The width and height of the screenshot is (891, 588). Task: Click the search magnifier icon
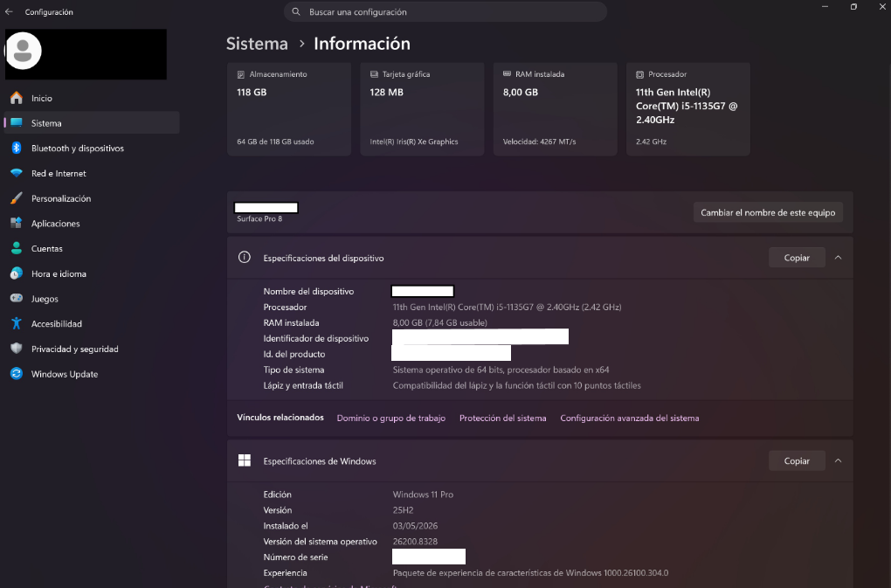click(296, 12)
